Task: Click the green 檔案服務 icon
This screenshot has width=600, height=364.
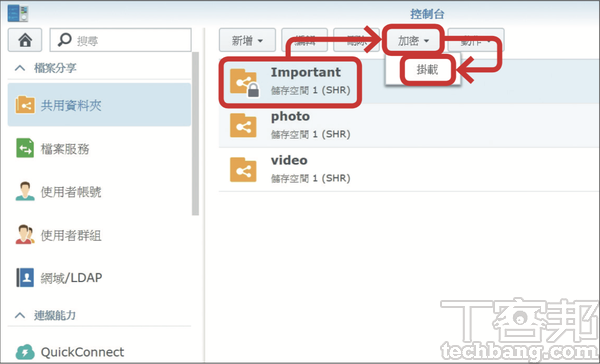Action: 25,149
